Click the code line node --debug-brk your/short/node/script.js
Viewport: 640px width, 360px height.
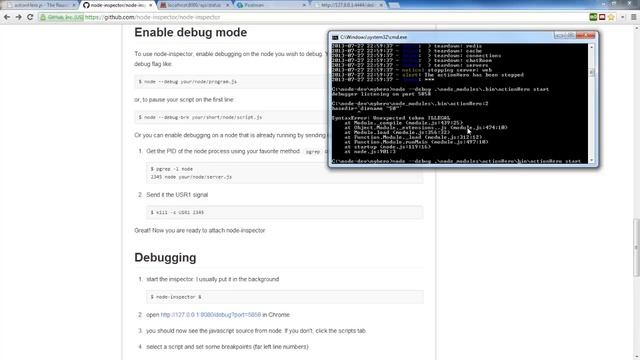[200, 117]
